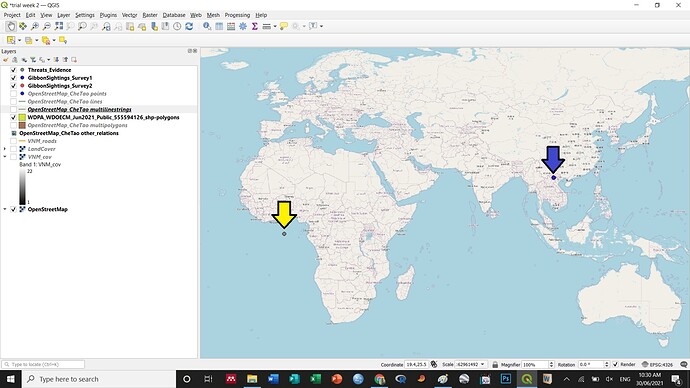Enable the VNM_roads layer checkbox
The width and height of the screenshot is (690, 388).
point(13,141)
